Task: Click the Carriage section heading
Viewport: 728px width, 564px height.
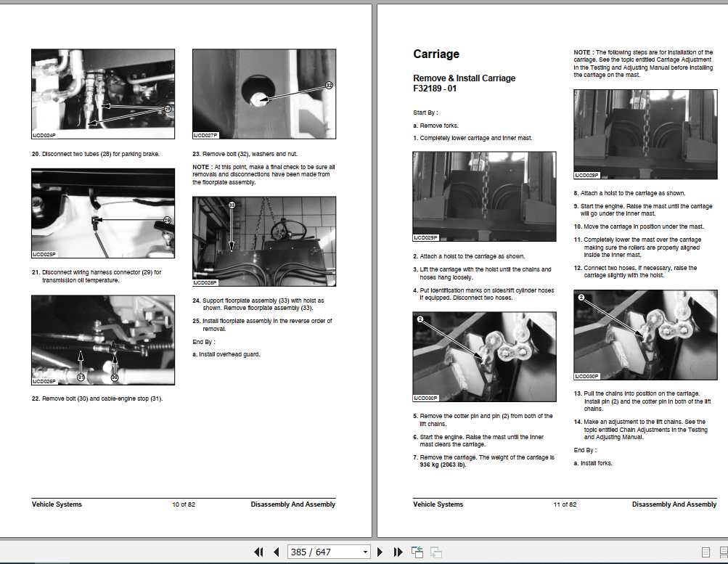Action: tap(435, 54)
